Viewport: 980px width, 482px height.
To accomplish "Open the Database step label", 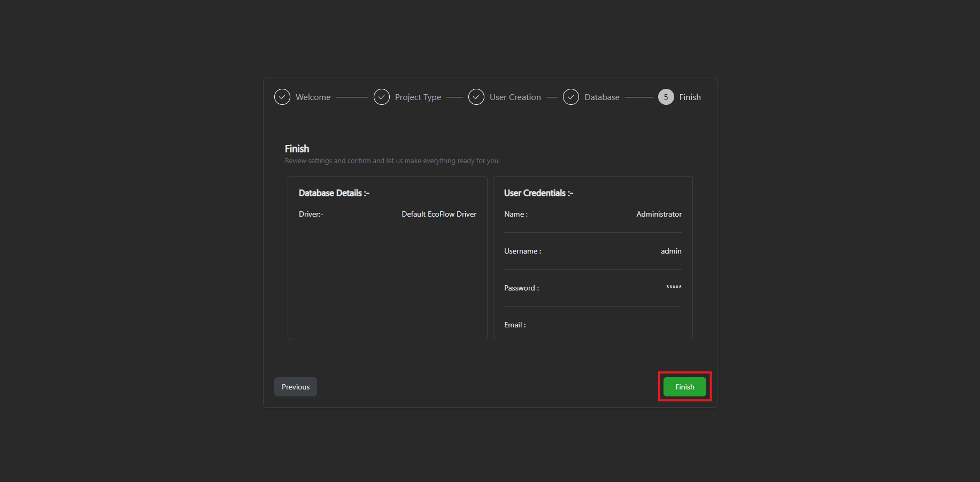I will coord(602,97).
